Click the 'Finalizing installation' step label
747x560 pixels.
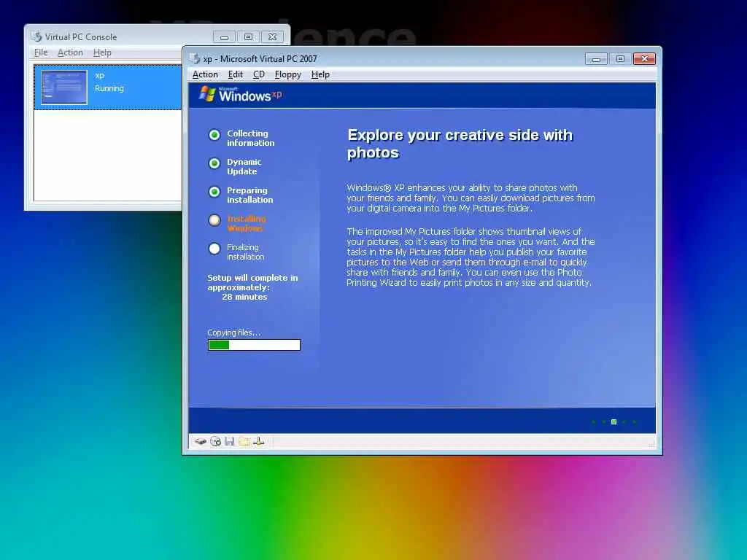(x=245, y=252)
